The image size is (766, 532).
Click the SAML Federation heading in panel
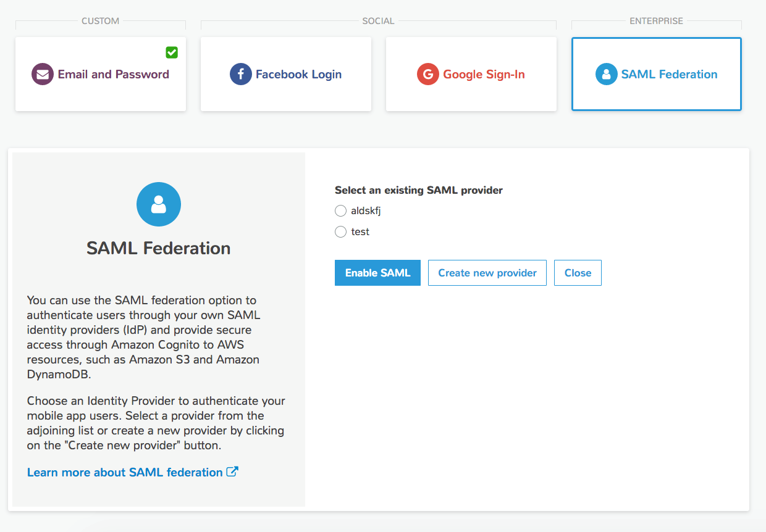pos(159,248)
